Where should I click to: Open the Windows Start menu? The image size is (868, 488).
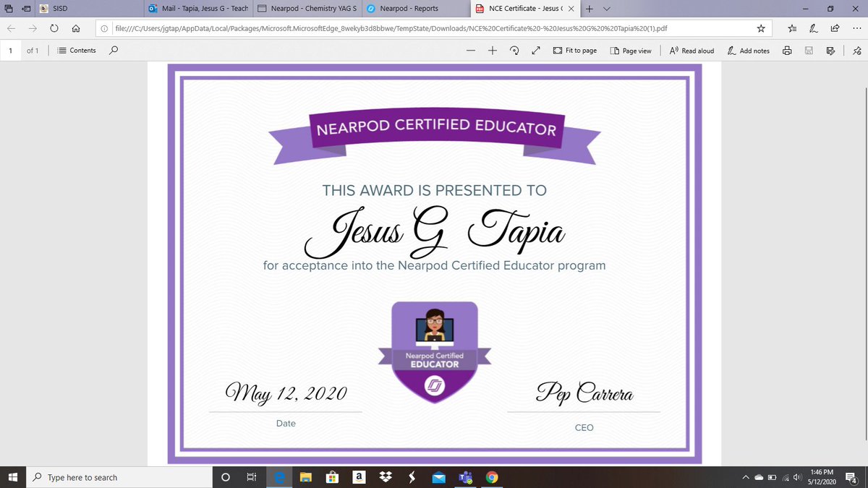(x=12, y=477)
